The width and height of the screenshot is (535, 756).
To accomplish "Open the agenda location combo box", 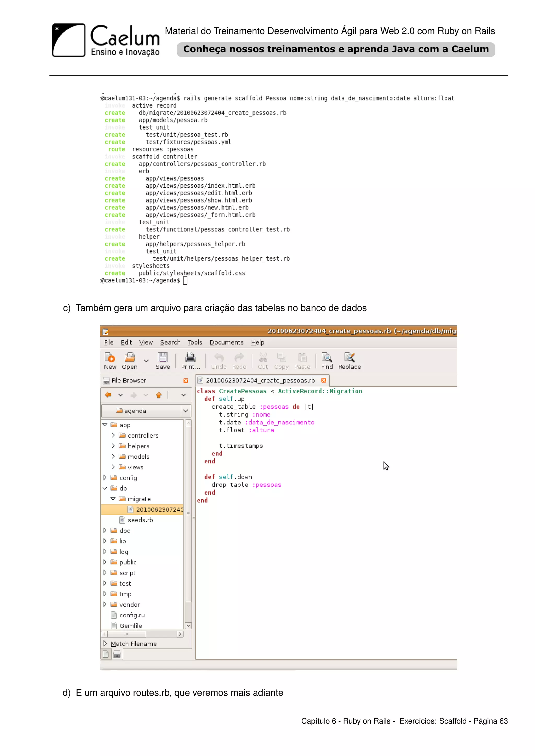I will point(146,411).
